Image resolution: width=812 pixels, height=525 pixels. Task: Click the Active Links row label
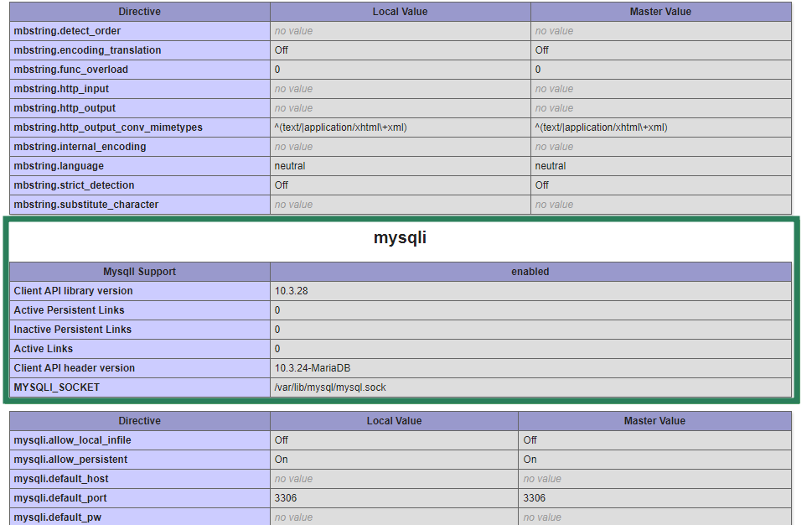point(43,349)
